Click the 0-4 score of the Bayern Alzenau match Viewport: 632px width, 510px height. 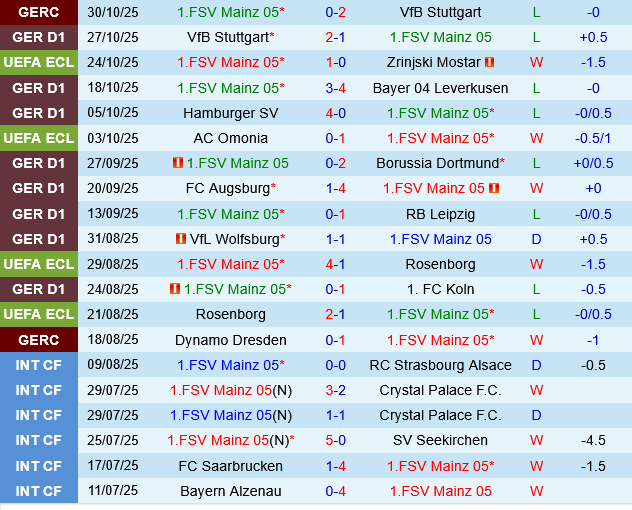click(x=336, y=491)
